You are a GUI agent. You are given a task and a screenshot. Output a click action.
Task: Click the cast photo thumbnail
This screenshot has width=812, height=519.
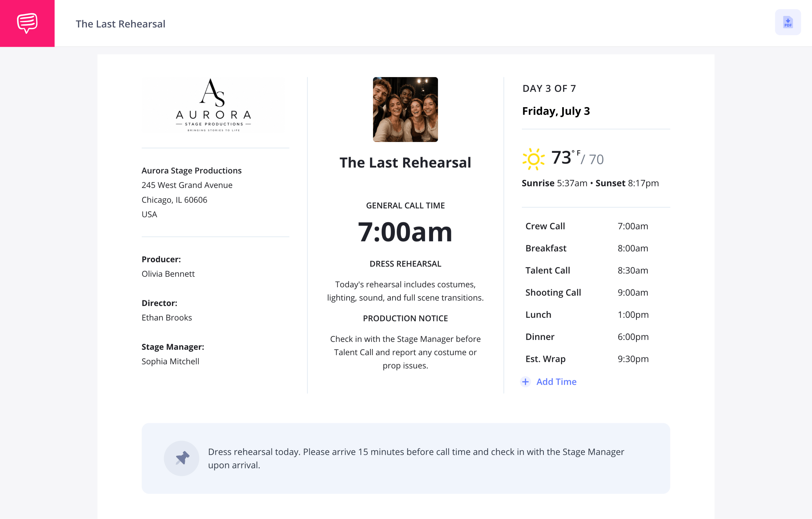(x=405, y=109)
